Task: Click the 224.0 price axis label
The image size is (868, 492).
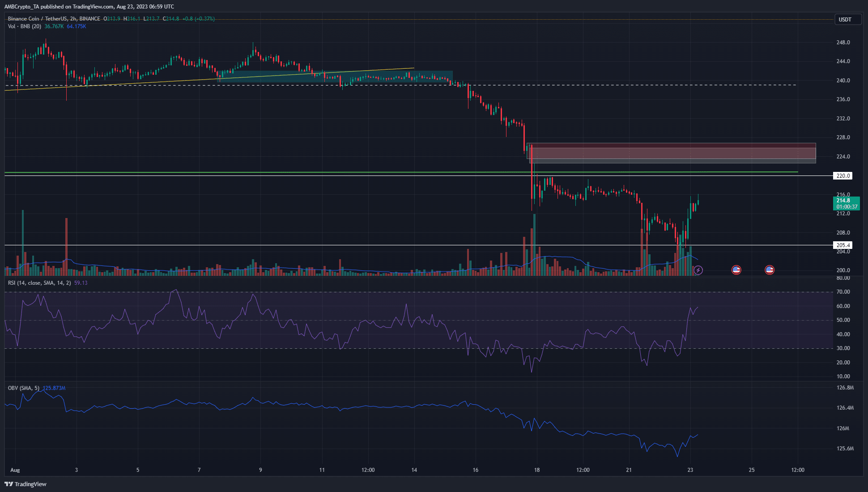Action: (x=843, y=157)
